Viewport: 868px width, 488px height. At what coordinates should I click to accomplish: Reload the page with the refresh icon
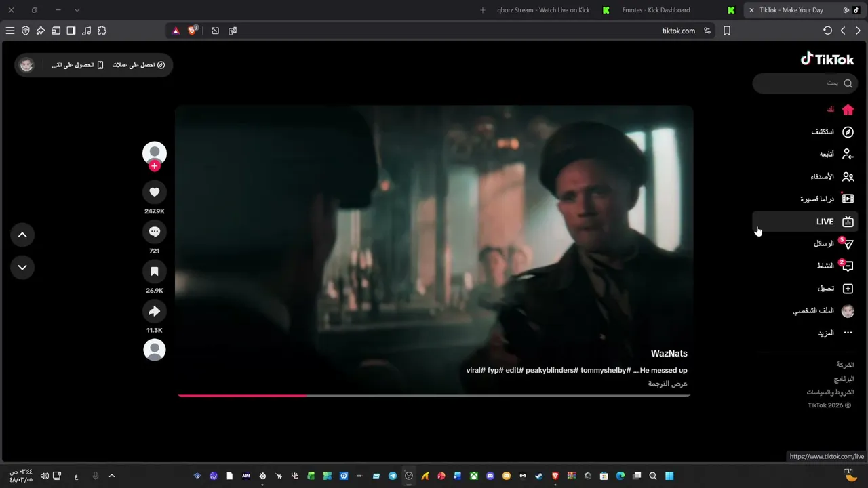[x=827, y=30]
